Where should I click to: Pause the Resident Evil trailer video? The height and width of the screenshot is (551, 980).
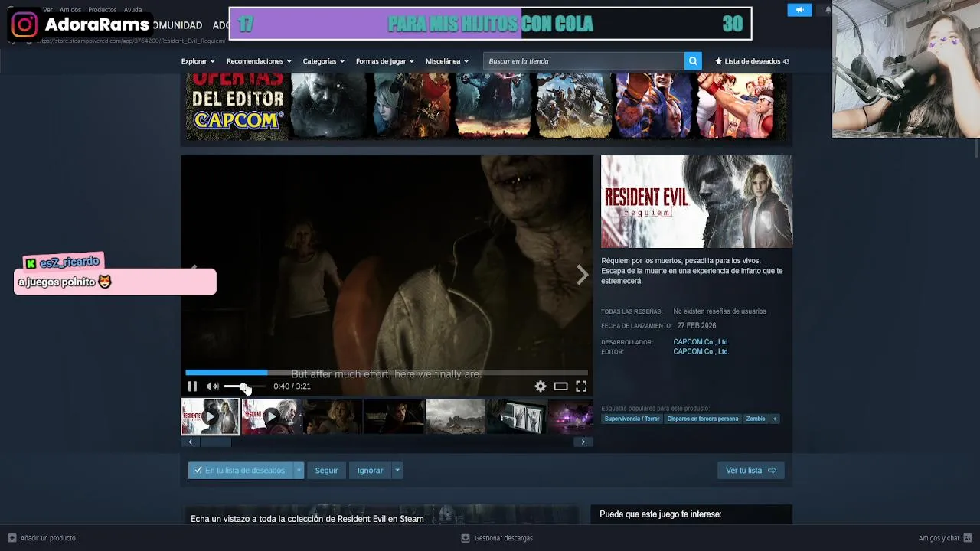tap(192, 386)
